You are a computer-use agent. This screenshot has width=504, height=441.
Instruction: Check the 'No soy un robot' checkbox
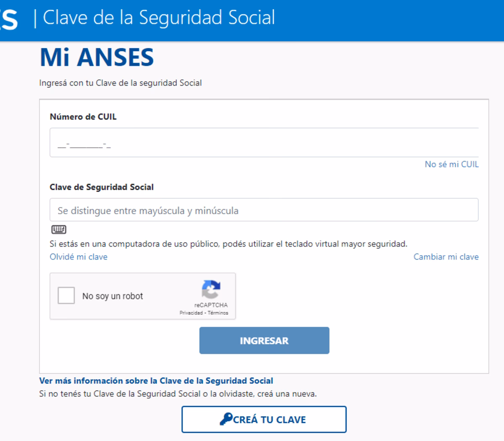[66, 296]
